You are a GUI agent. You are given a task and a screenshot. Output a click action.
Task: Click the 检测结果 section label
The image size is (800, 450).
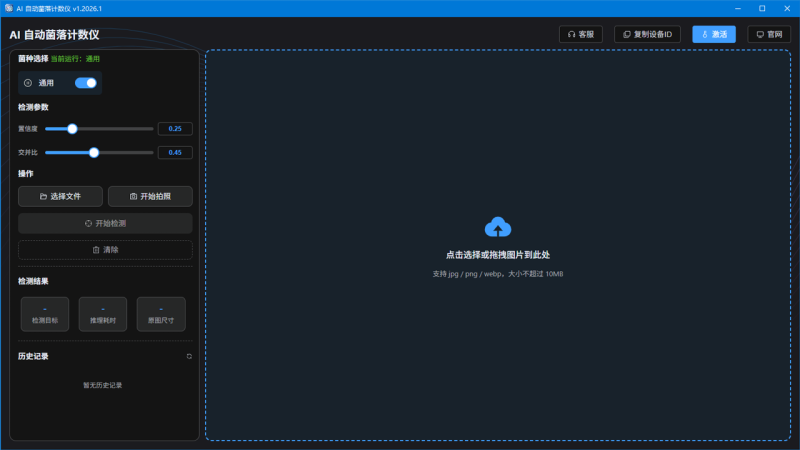33,281
